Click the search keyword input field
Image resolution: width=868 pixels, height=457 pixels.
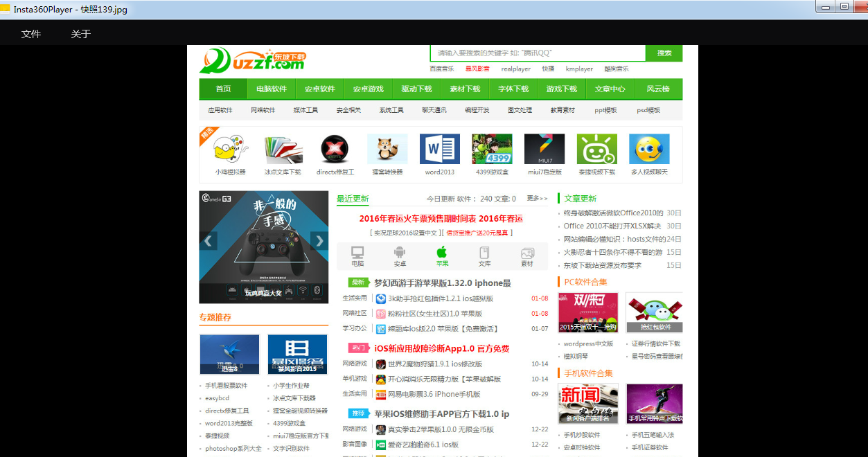click(x=538, y=53)
